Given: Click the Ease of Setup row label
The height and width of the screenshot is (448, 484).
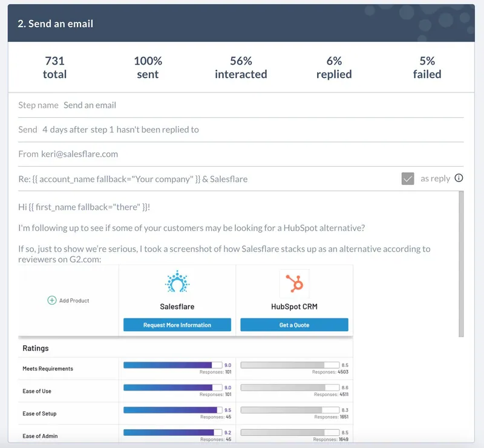Looking at the screenshot, I should [39, 414].
